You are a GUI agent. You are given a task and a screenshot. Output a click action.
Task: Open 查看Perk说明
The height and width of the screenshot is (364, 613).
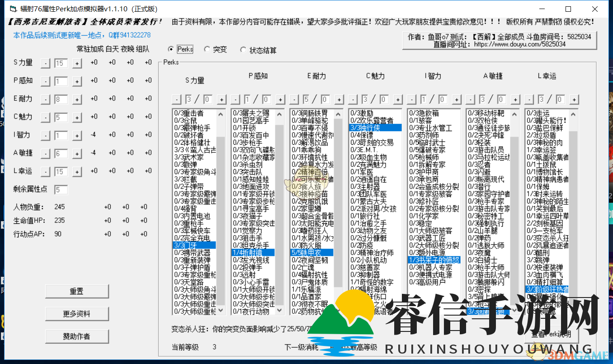tap(551, 334)
